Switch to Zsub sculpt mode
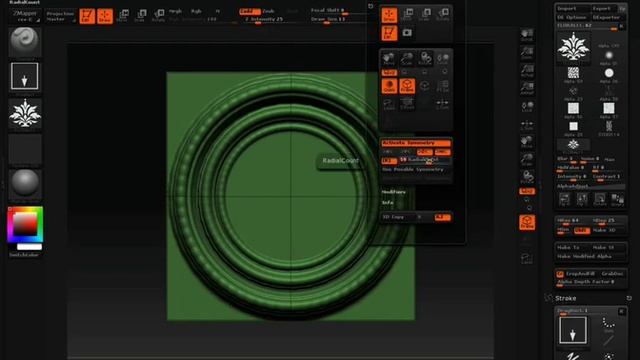 coord(269,11)
